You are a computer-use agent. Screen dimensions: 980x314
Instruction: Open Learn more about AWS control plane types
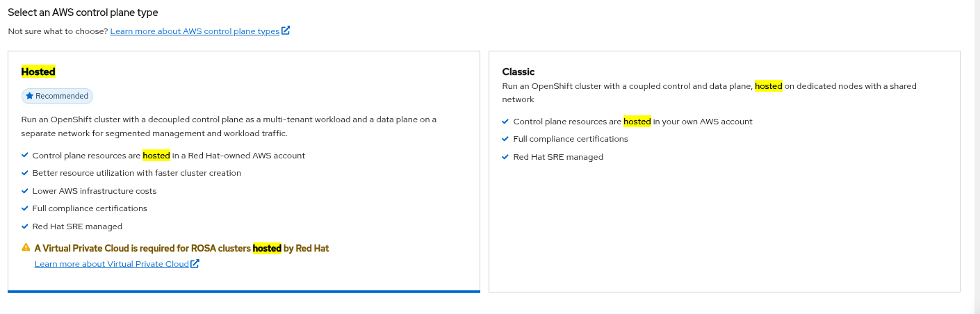pyautogui.click(x=195, y=31)
